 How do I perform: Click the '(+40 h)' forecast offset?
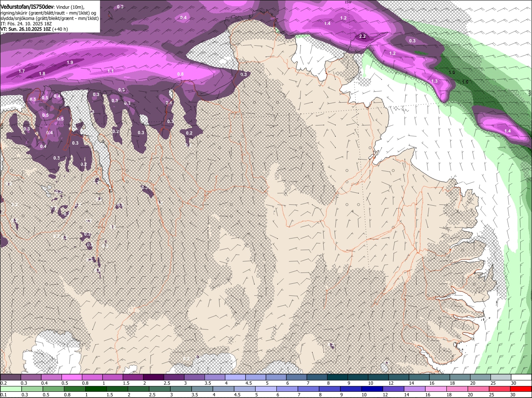60,29
